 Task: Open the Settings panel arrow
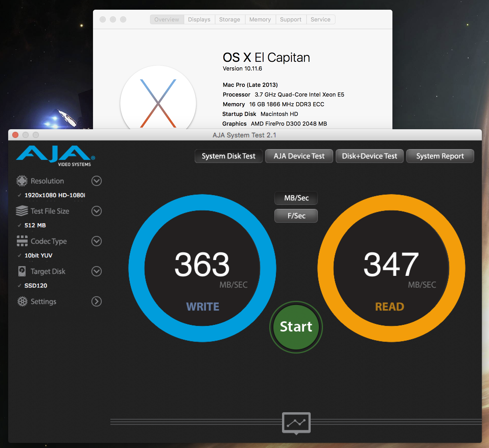point(97,301)
